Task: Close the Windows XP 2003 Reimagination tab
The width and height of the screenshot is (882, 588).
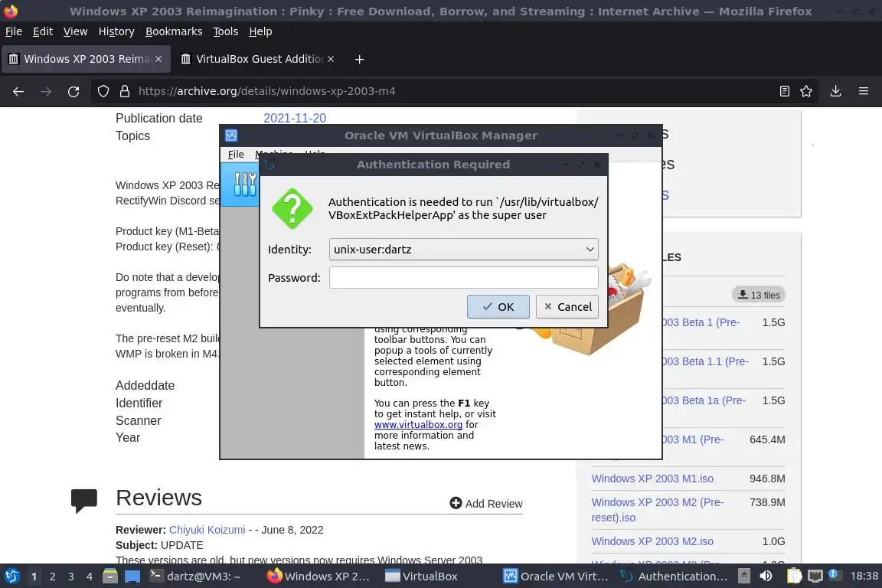Action: point(158,59)
